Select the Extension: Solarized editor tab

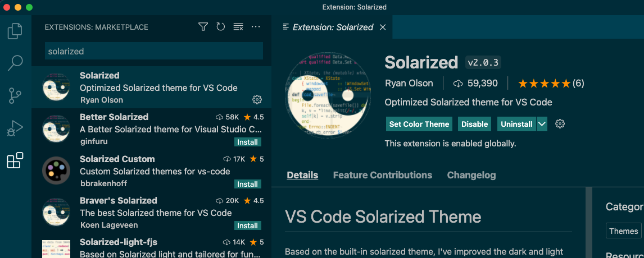point(332,27)
